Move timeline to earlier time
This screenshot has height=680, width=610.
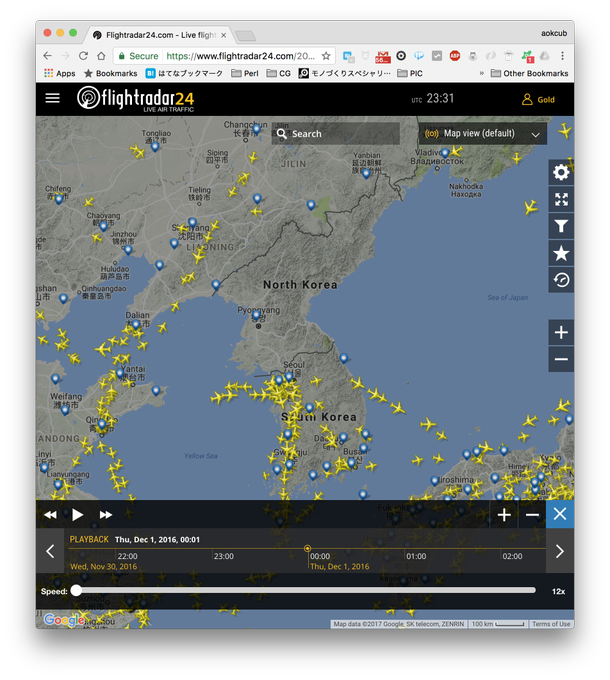[x=50, y=551]
